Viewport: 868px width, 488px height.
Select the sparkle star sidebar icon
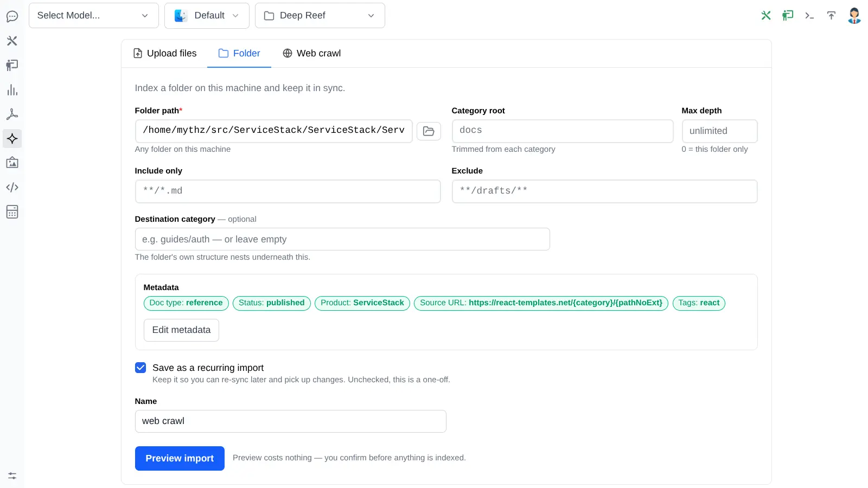12,139
